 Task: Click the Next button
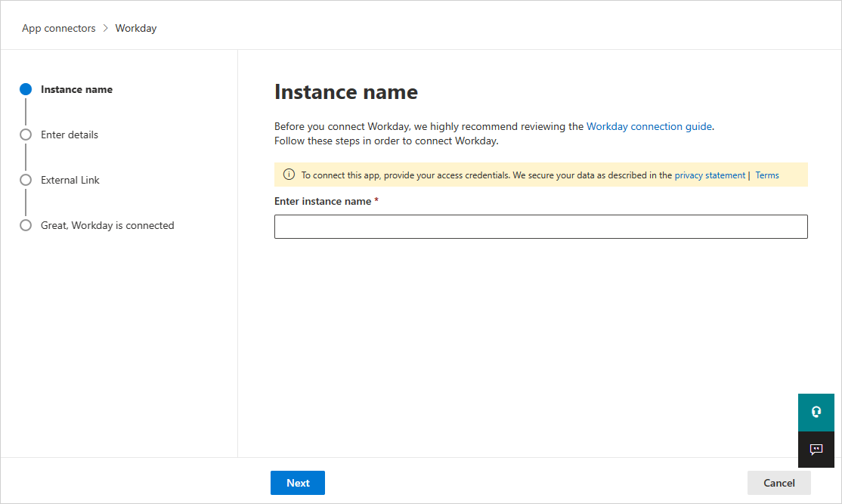tap(297, 482)
